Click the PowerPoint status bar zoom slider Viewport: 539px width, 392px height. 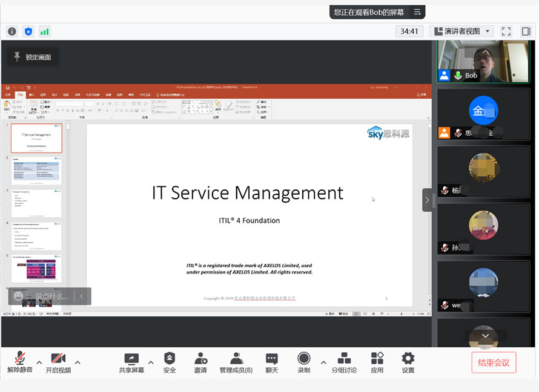click(x=401, y=314)
